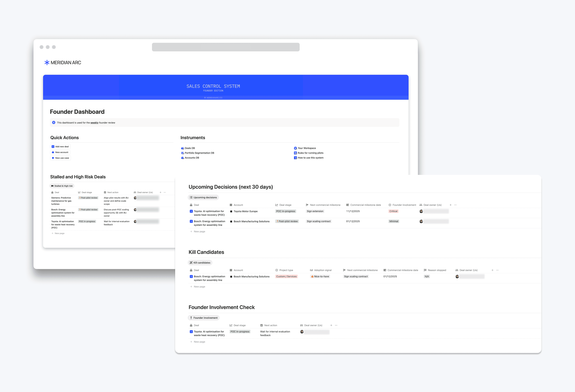The height and width of the screenshot is (392, 575).
Task: Click the browser address bar
Action: (x=225, y=47)
